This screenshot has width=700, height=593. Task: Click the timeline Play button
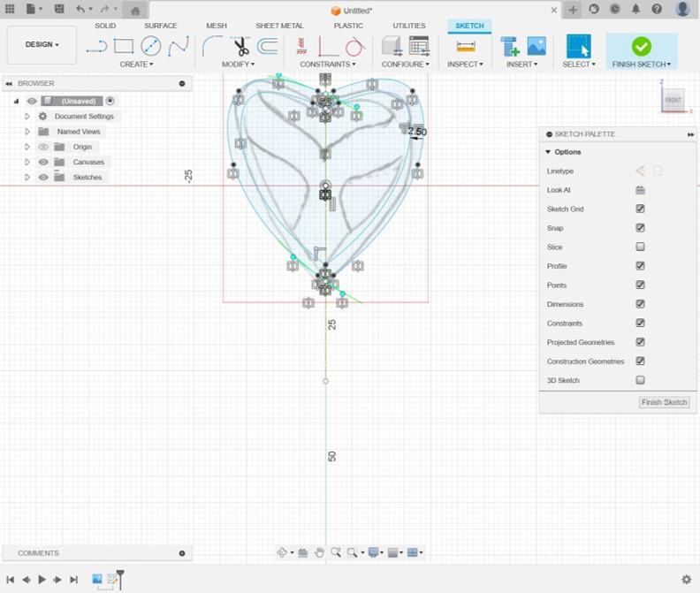tap(42, 580)
